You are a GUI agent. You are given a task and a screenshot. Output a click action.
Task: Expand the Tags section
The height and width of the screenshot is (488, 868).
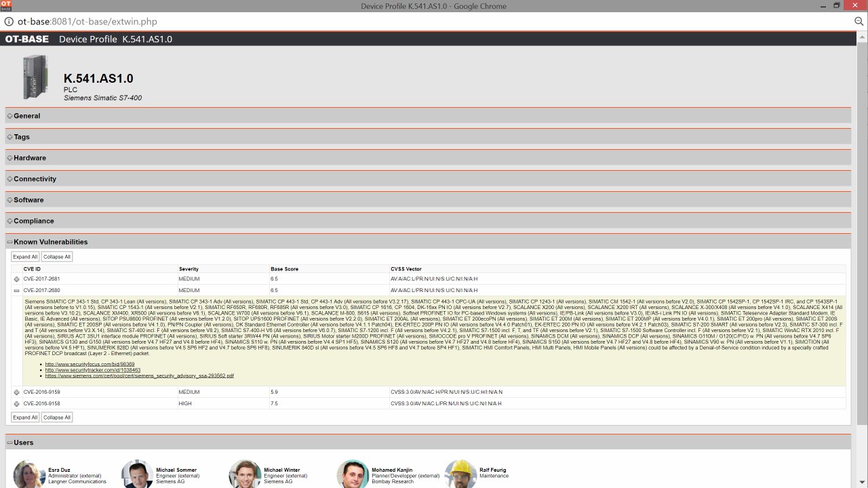[10, 137]
